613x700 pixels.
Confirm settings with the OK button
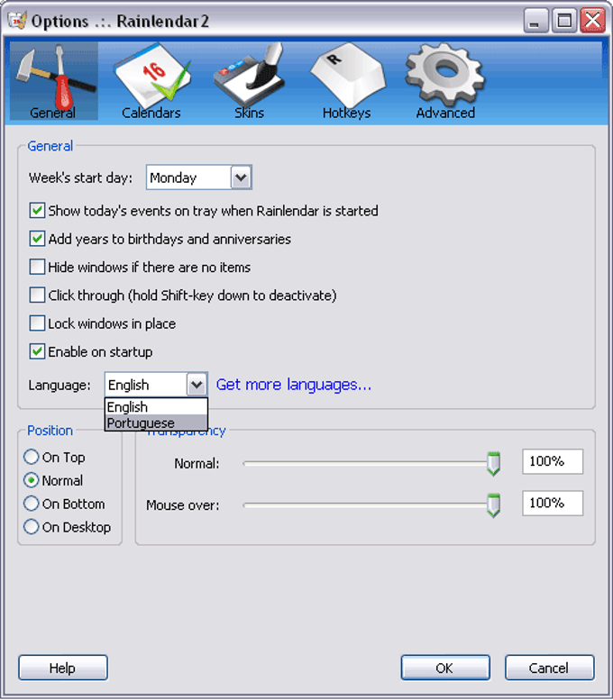pos(445,668)
